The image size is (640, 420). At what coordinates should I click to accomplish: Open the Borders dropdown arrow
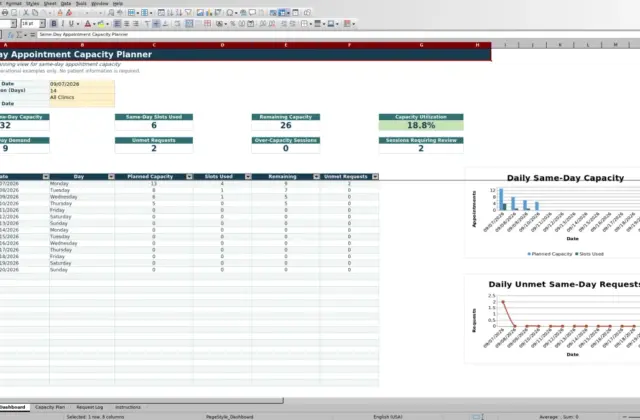[x=311, y=24]
